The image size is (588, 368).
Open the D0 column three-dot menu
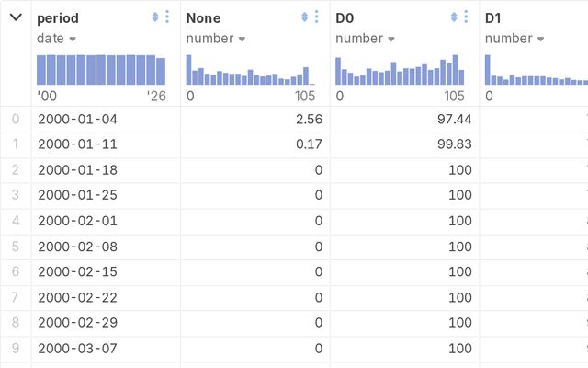coord(467,17)
